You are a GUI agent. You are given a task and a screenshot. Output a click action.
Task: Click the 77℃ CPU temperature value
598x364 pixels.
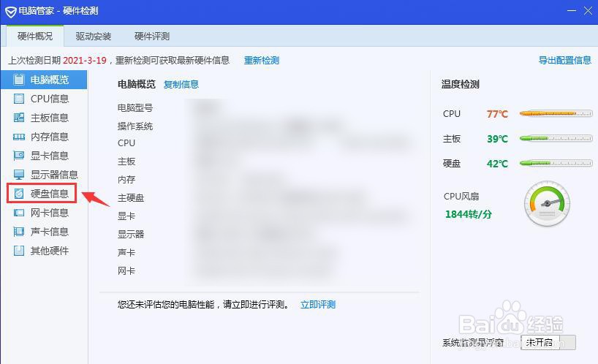[497, 114]
